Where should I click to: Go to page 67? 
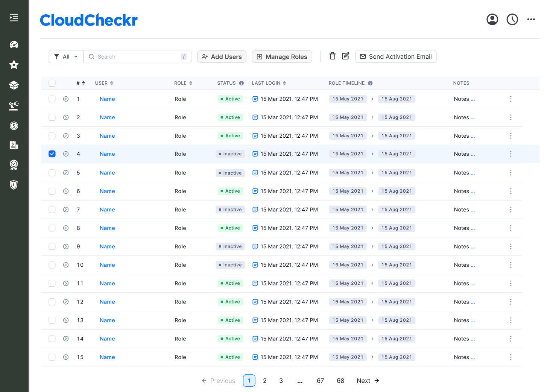(x=320, y=381)
